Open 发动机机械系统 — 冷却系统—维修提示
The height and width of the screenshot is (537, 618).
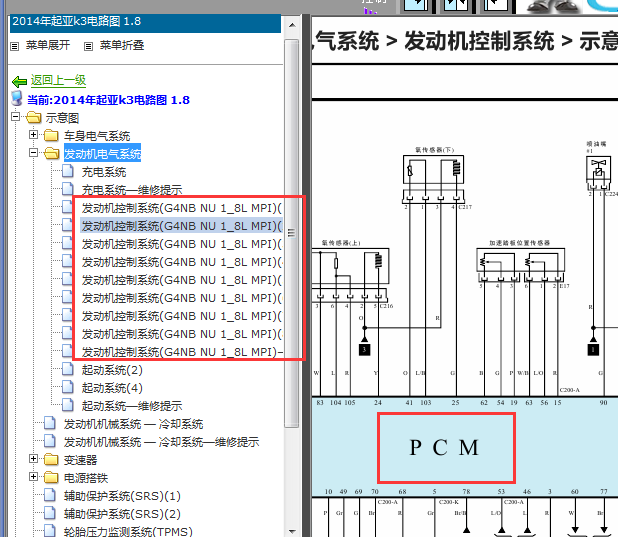tap(161, 442)
